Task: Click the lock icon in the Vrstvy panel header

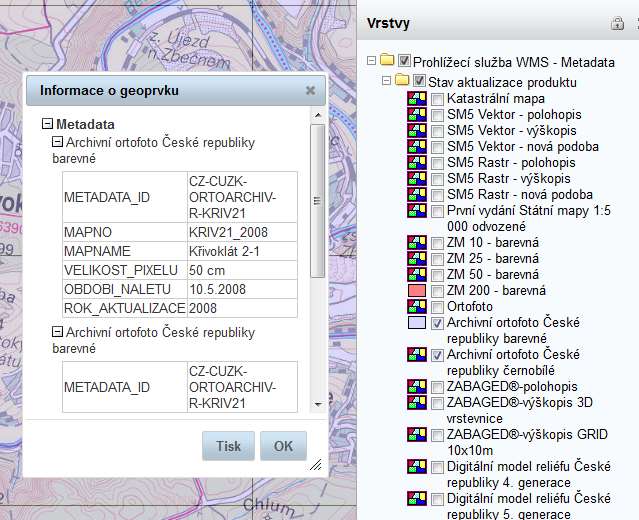Action: (617, 23)
